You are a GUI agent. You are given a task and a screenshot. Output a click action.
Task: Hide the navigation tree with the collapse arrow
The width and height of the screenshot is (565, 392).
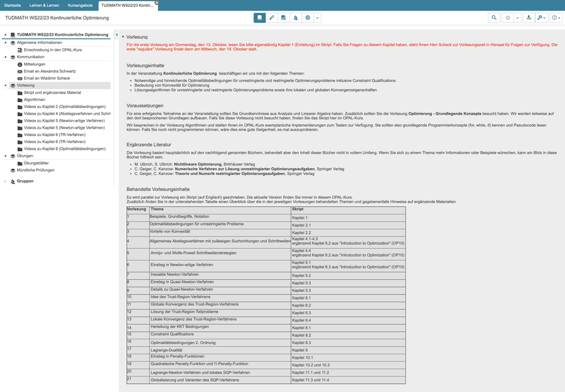tap(116, 34)
